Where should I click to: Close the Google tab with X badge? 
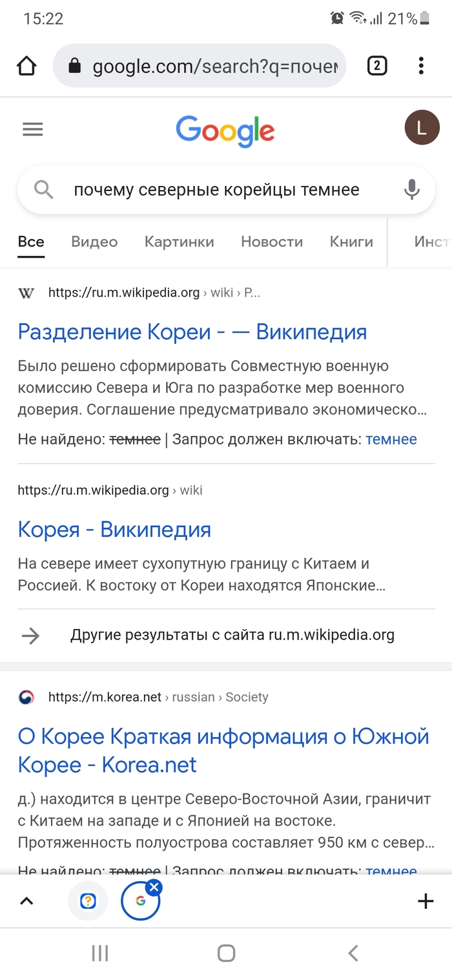(x=154, y=888)
